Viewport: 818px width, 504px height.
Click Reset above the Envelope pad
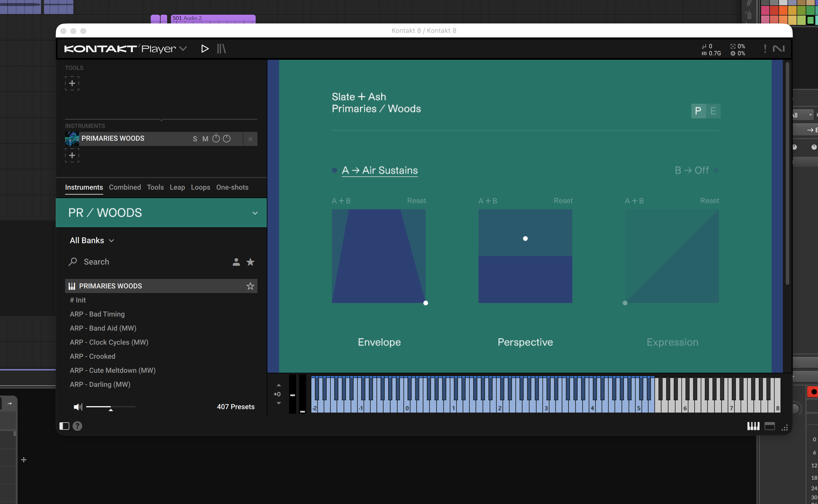pos(417,201)
